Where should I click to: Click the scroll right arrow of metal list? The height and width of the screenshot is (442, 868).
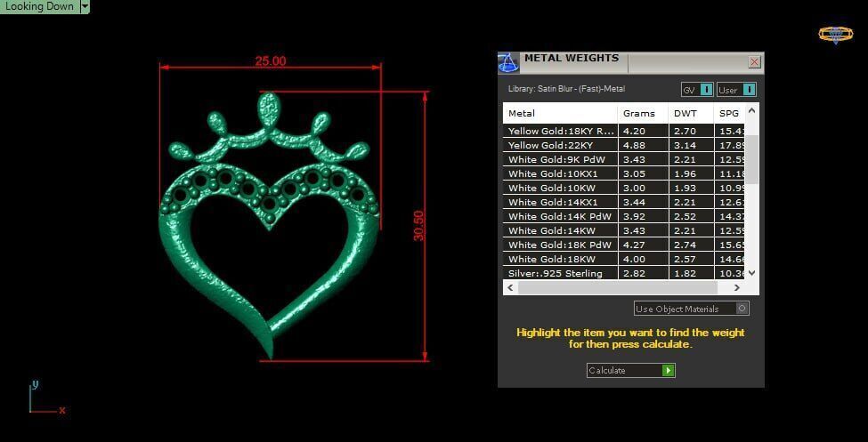(x=737, y=287)
